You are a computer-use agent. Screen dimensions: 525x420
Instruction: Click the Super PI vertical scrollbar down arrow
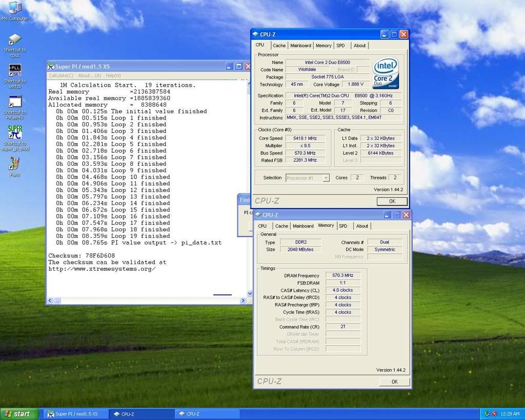250,293
